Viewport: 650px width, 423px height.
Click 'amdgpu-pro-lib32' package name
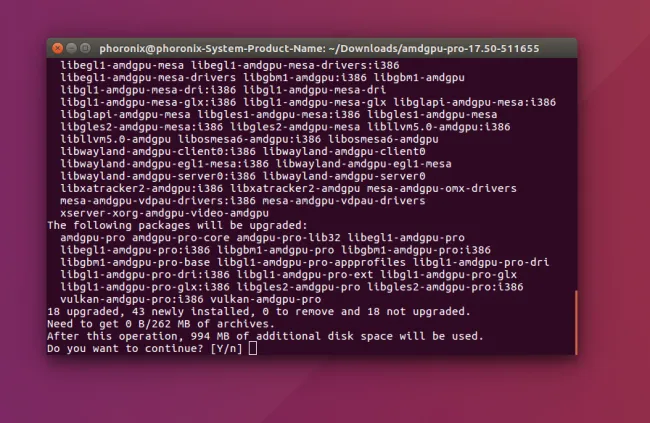click(289, 238)
